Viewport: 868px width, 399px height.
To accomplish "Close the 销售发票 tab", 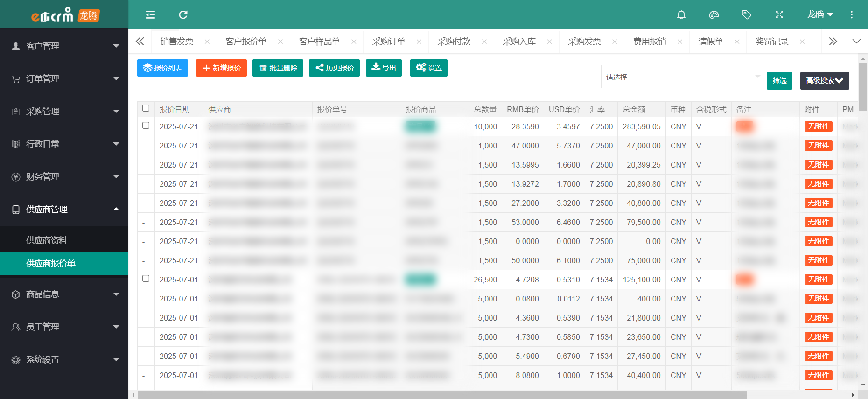I will tap(207, 42).
